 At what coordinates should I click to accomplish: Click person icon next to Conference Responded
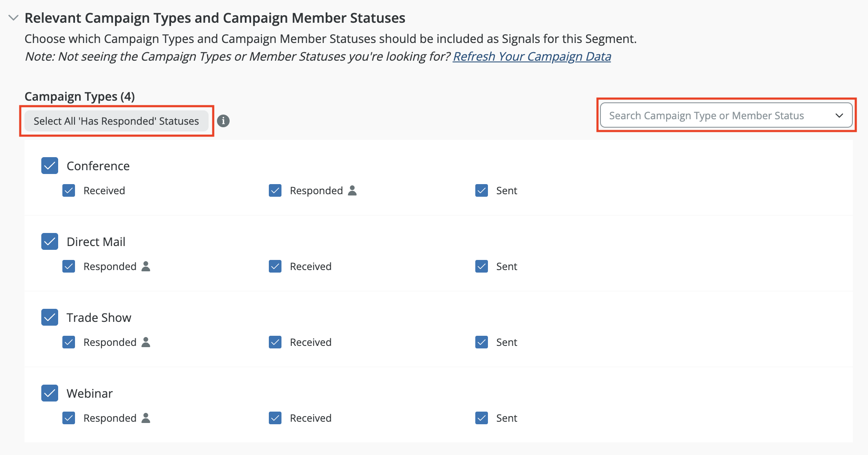(x=352, y=190)
